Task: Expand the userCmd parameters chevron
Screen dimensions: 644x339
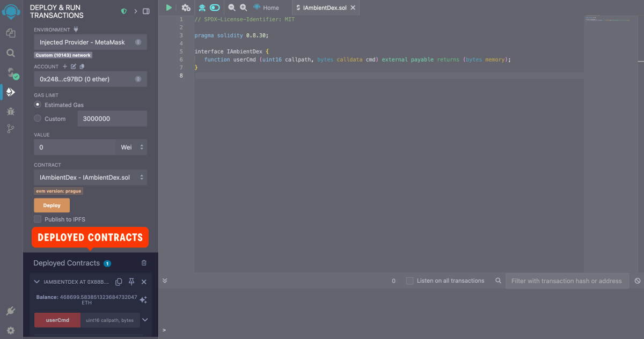Action: (x=145, y=320)
